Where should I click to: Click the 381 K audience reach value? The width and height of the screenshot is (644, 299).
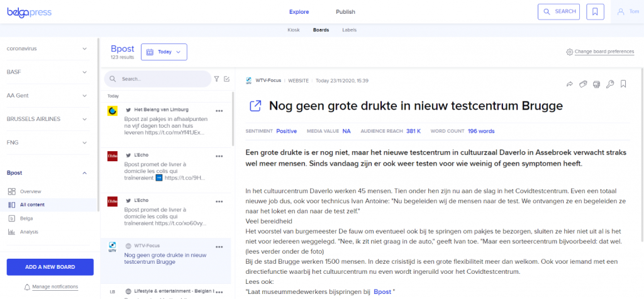414,131
